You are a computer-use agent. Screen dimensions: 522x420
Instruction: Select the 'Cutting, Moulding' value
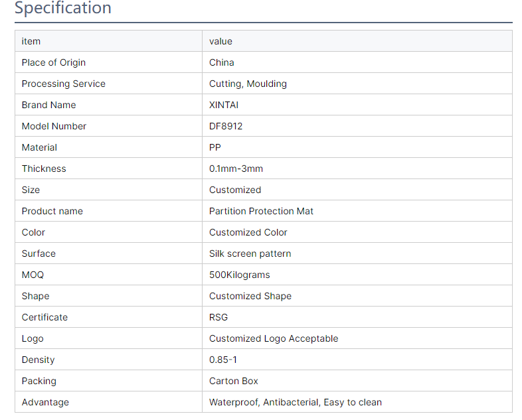(x=248, y=84)
